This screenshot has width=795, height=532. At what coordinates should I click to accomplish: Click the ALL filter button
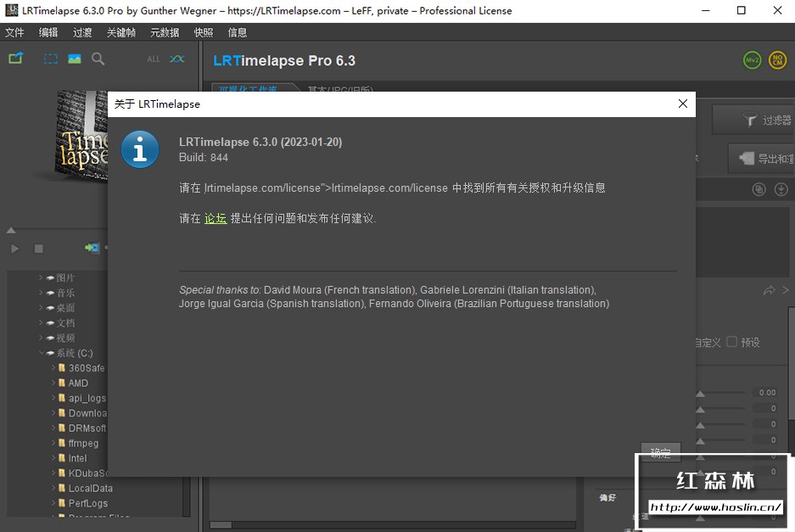point(153,59)
